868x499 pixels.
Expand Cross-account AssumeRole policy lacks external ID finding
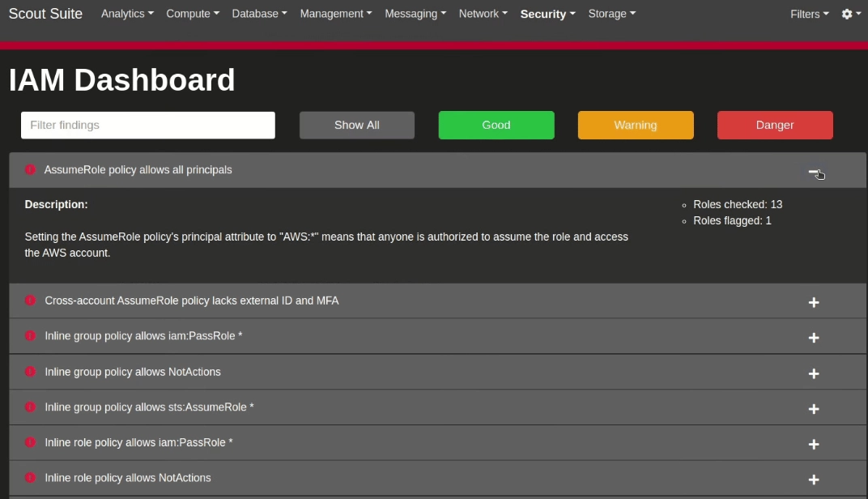pos(813,302)
